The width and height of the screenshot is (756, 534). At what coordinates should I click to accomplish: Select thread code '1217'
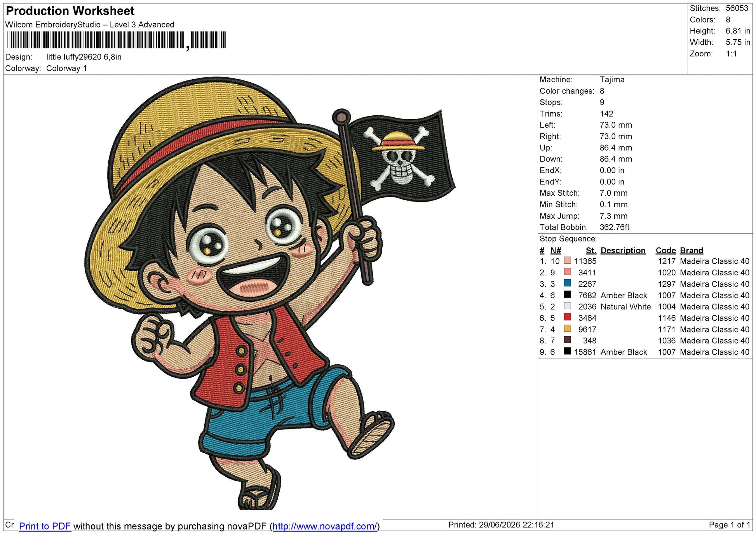(x=667, y=261)
